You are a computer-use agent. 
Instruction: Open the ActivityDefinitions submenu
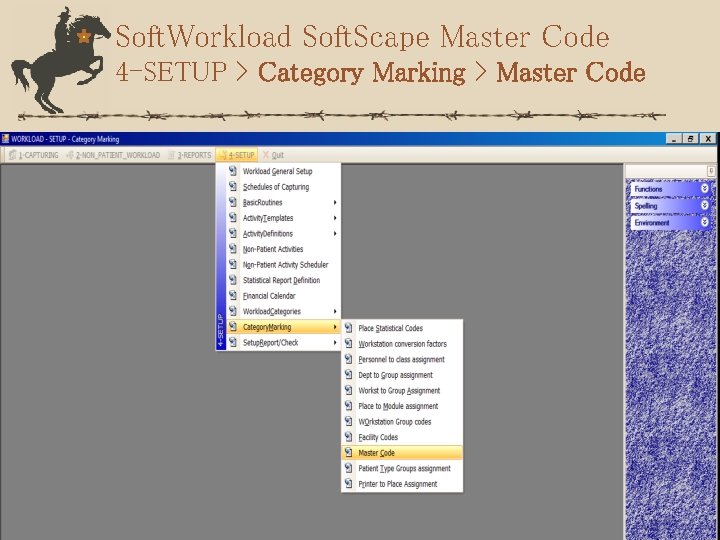284,234
